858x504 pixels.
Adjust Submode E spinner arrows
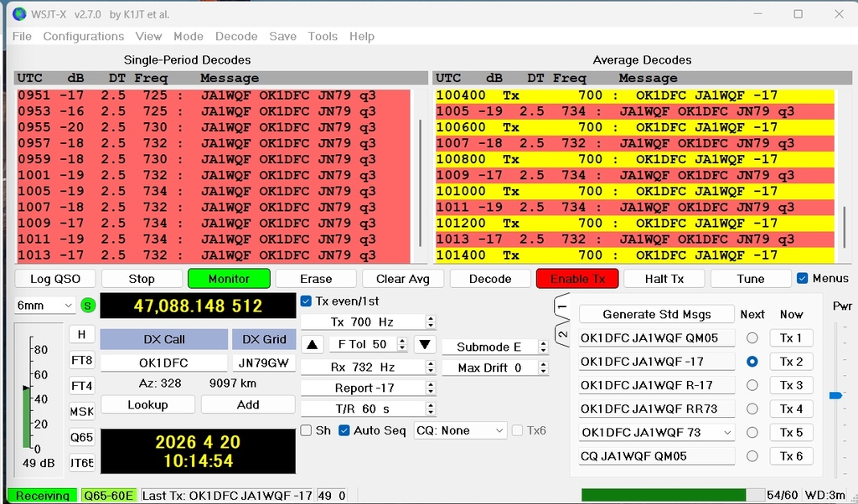point(543,347)
